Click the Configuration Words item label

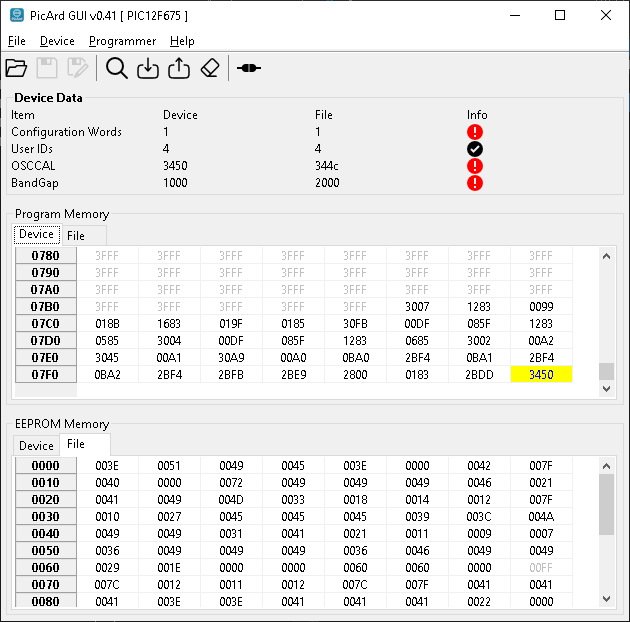click(x=66, y=132)
